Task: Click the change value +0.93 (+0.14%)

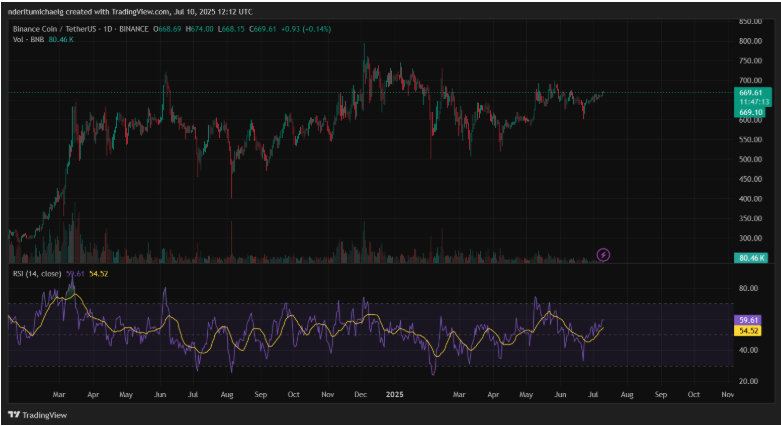Action: [x=306, y=29]
